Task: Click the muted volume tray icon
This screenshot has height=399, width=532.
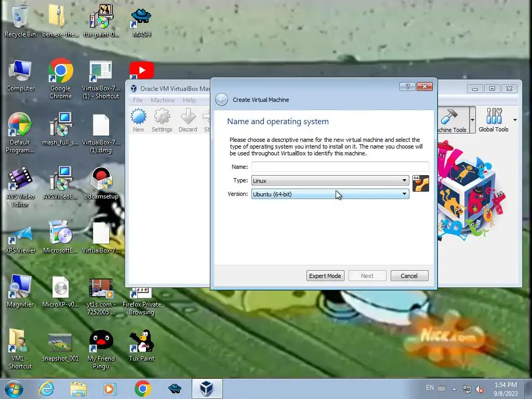Action: click(480, 389)
